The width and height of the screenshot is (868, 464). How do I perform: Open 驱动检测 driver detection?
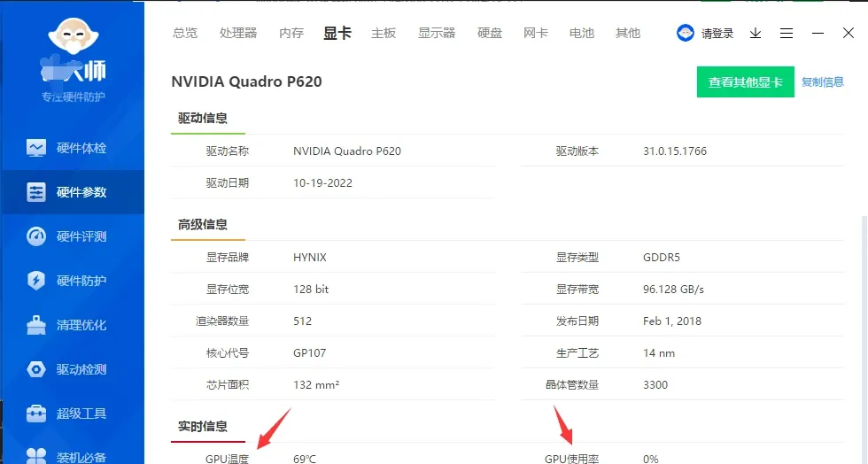[72, 369]
